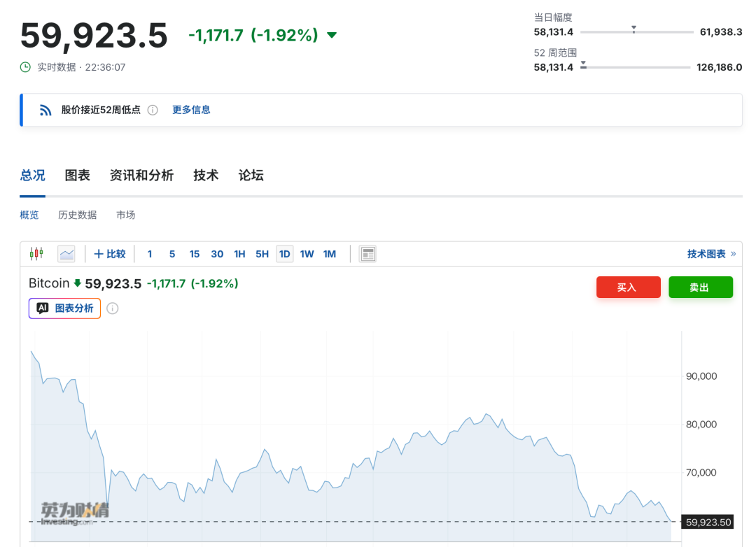
Task: Open the 技术 tab
Action: pyautogui.click(x=206, y=175)
